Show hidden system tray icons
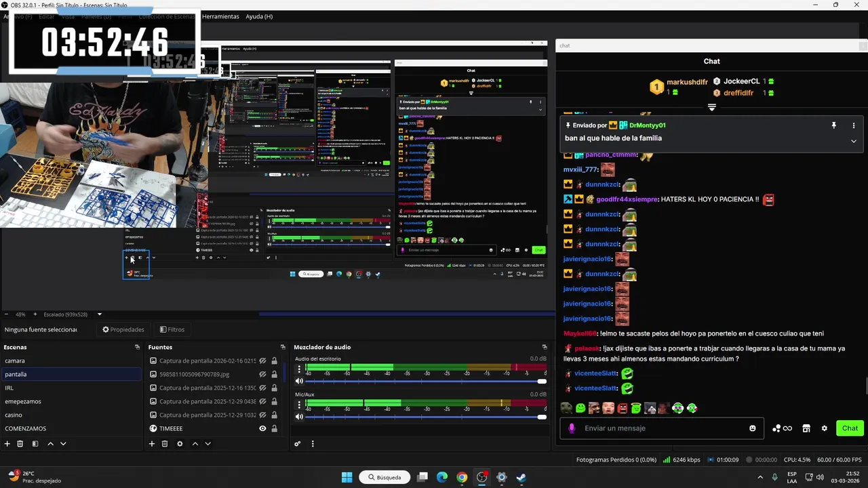This screenshot has height=488, width=868. [x=759, y=477]
